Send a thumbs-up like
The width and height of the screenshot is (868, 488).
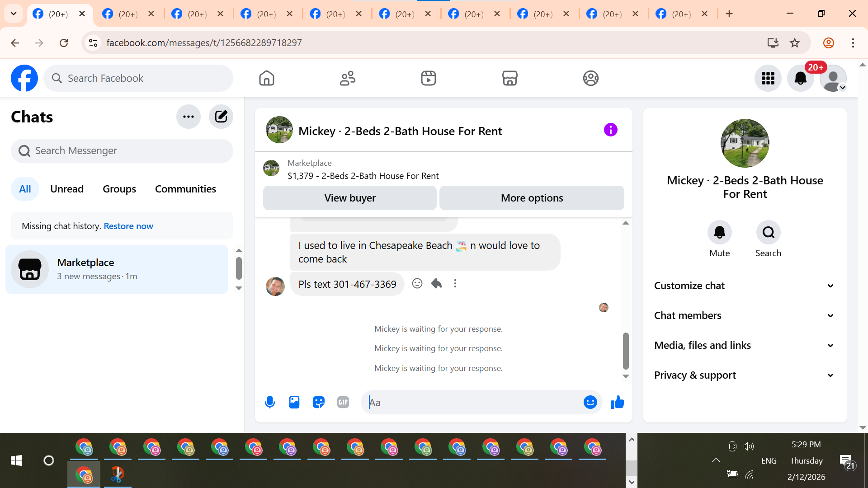click(x=618, y=402)
